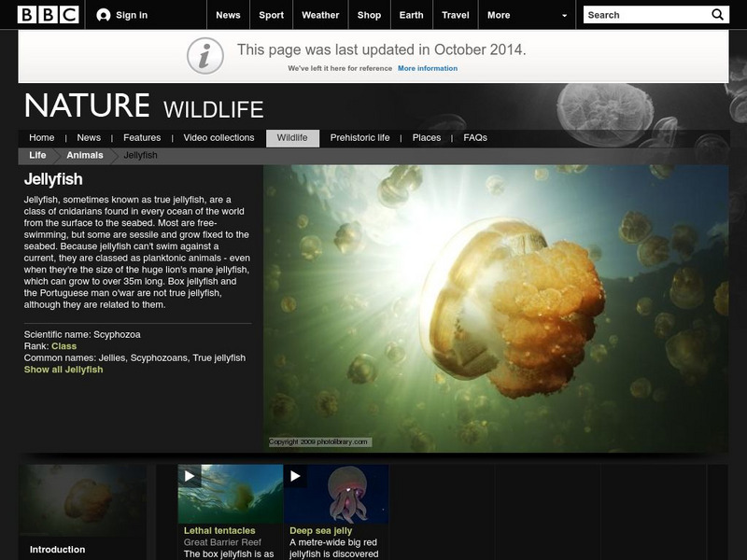Open the More information link
Image resolution: width=747 pixels, height=560 pixels.
(427, 68)
